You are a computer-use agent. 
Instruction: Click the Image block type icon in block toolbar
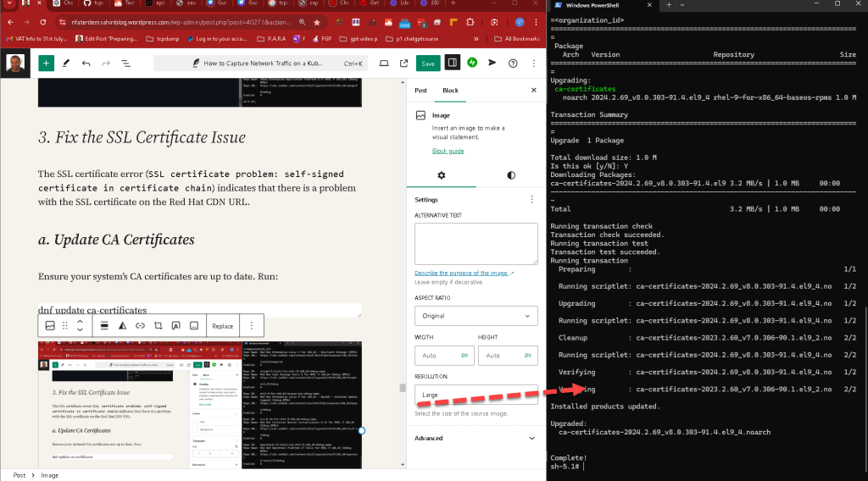tap(50, 326)
